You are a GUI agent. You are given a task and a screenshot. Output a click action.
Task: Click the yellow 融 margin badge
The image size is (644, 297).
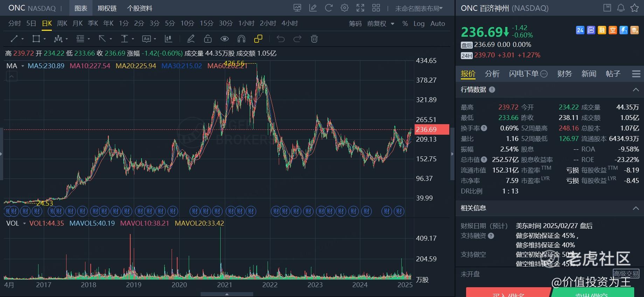(602, 30)
